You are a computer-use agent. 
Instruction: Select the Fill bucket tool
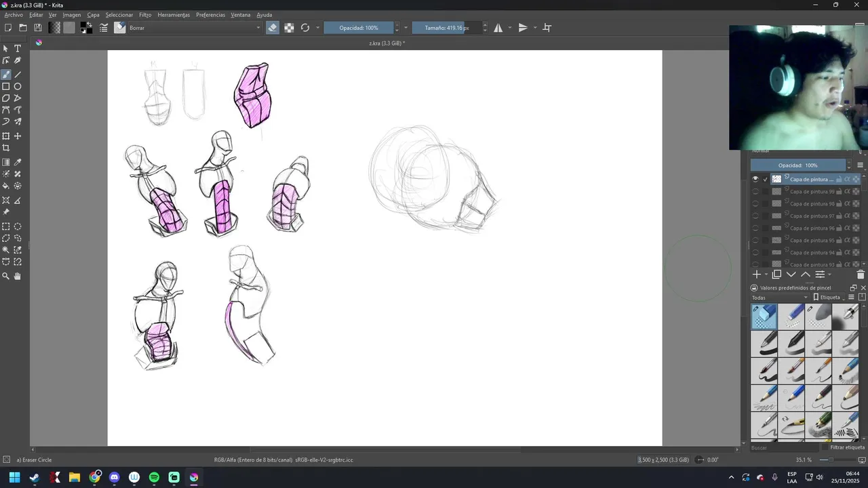pyautogui.click(x=6, y=186)
